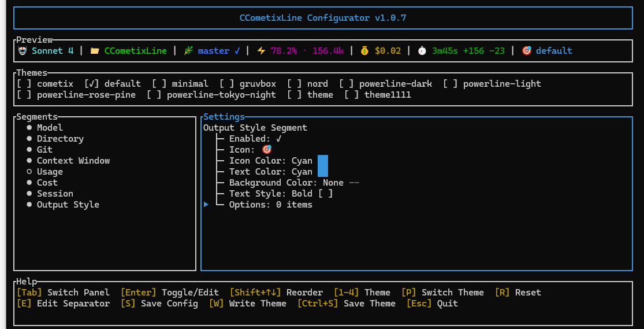Click the [S] Save Config shortcut
The width and height of the screenshot is (644, 329).
click(159, 304)
